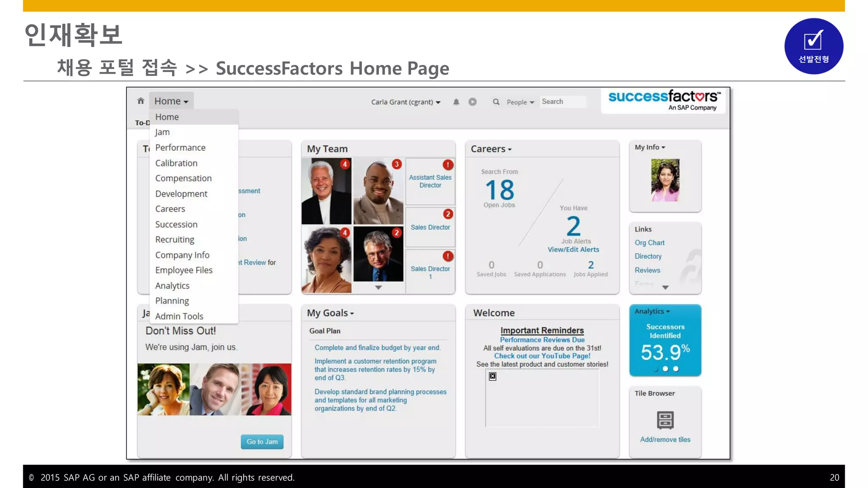Open the Analytics tile dropdown

coord(652,311)
